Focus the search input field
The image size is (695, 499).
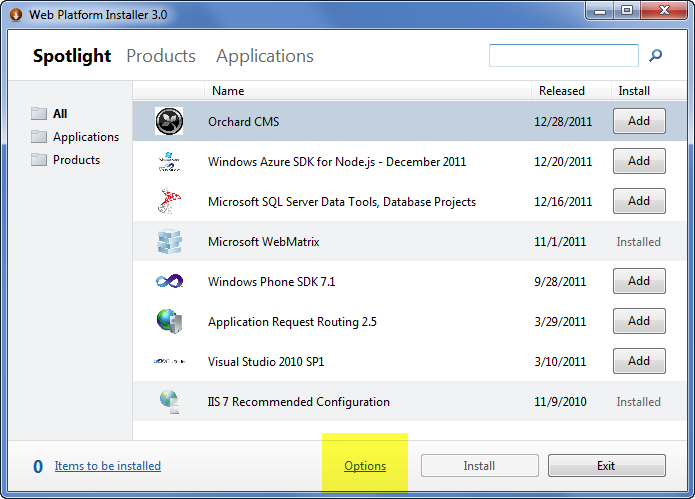tap(564, 55)
